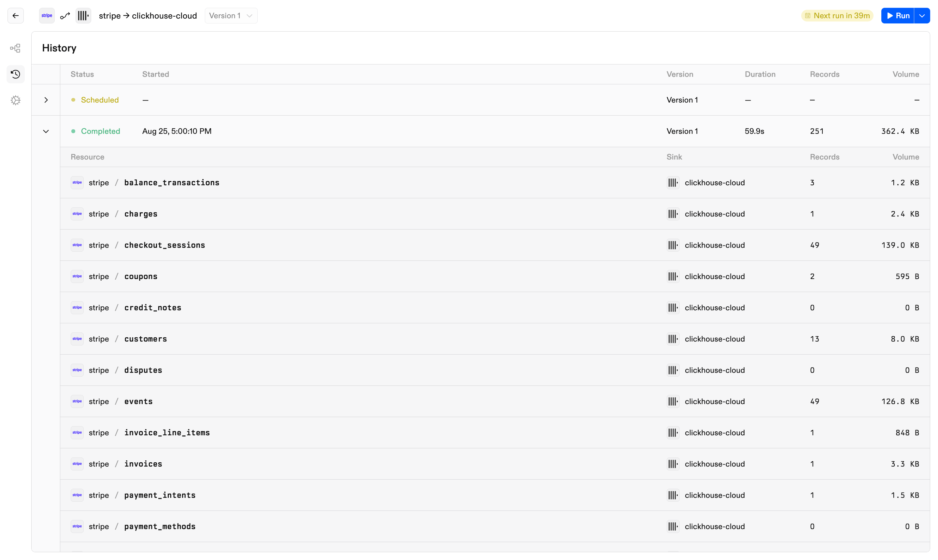Select the payment_intents resource name

(x=160, y=495)
